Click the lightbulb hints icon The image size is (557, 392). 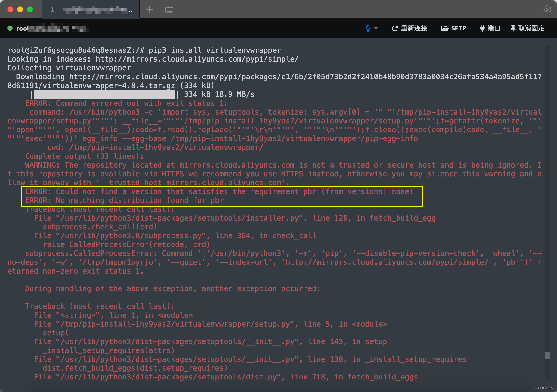point(368,28)
